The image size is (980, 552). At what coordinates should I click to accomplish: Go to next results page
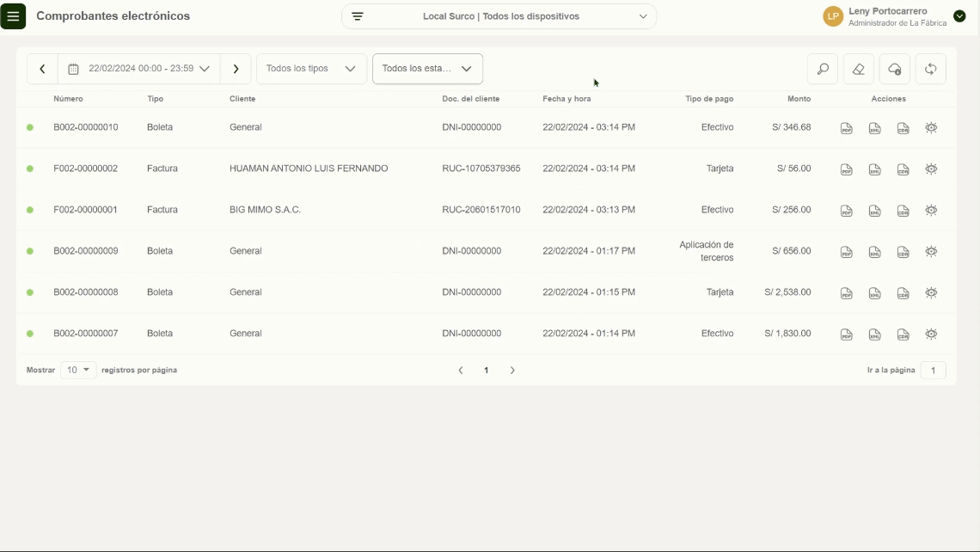click(512, 370)
